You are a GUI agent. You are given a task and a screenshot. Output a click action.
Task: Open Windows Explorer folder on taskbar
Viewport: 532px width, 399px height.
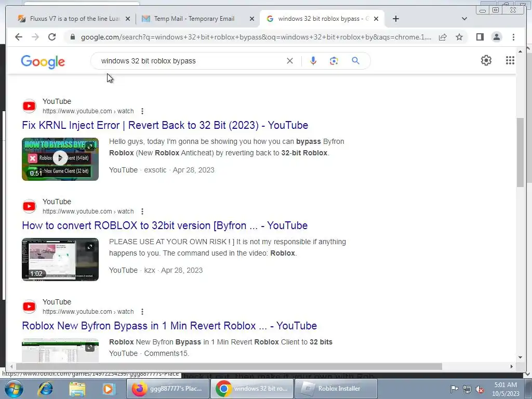(x=77, y=389)
